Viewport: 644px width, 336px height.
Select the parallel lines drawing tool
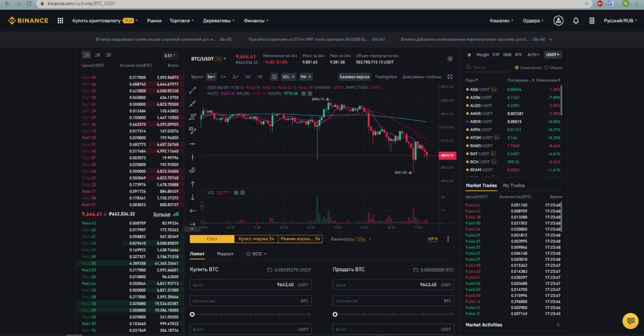click(192, 117)
